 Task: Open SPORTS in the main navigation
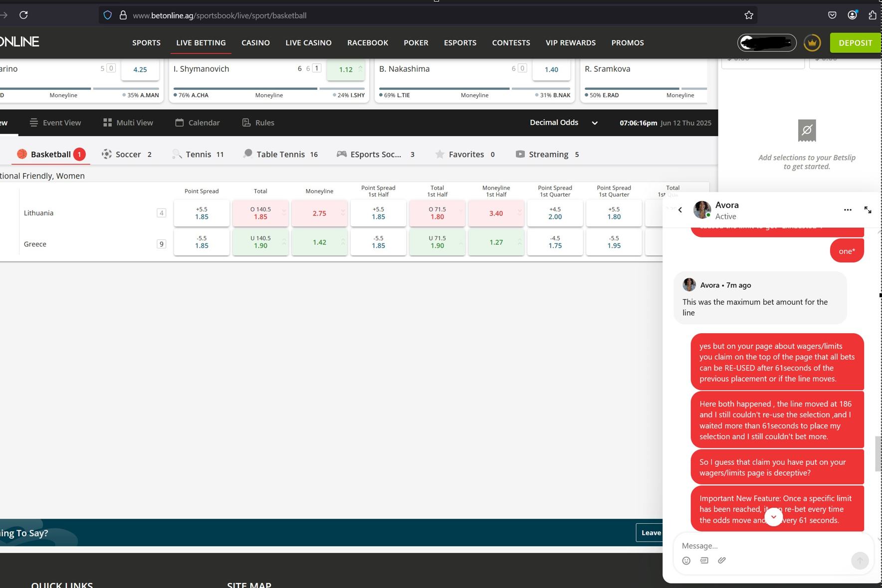point(146,43)
